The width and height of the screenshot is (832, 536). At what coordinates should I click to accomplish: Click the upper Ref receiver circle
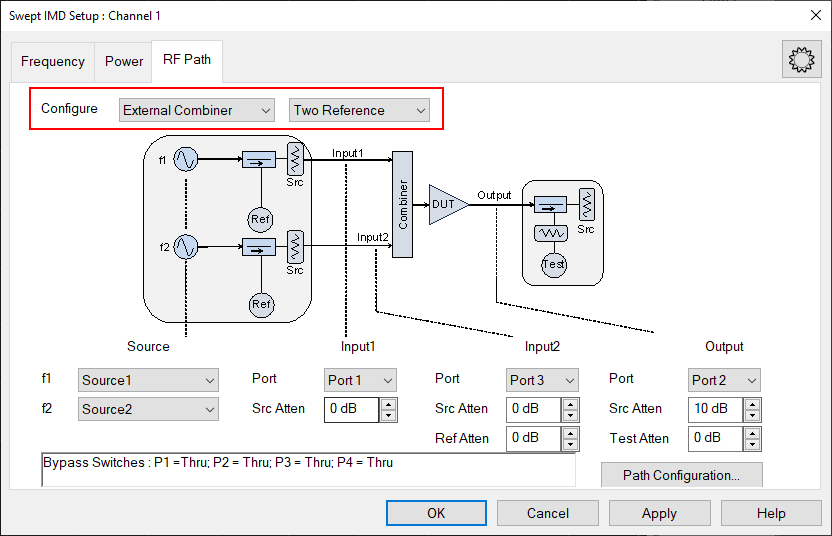tap(260, 220)
